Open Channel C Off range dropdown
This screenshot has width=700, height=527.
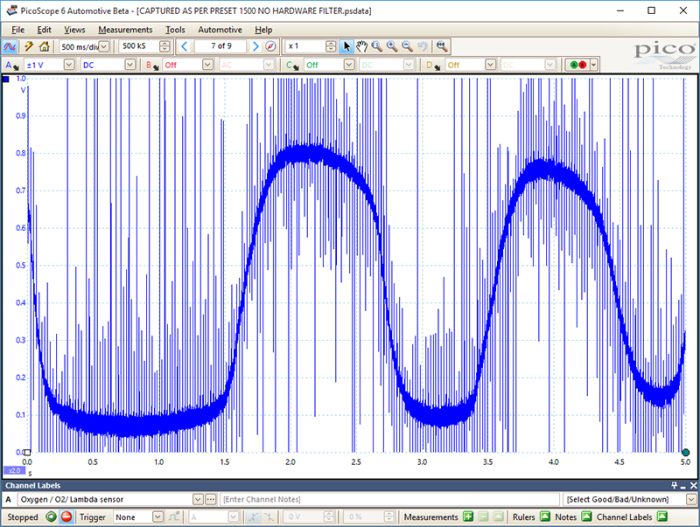coord(349,65)
